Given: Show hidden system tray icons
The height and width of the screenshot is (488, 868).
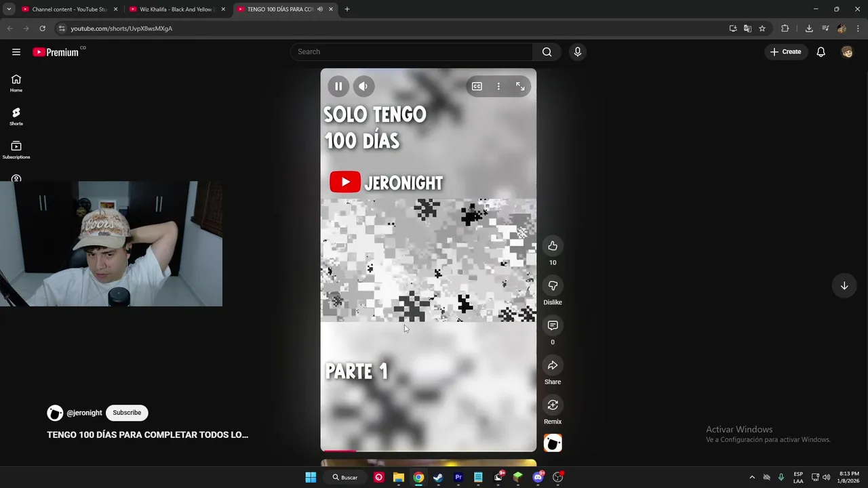Looking at the screenshot, I should [x=752, y=477].
